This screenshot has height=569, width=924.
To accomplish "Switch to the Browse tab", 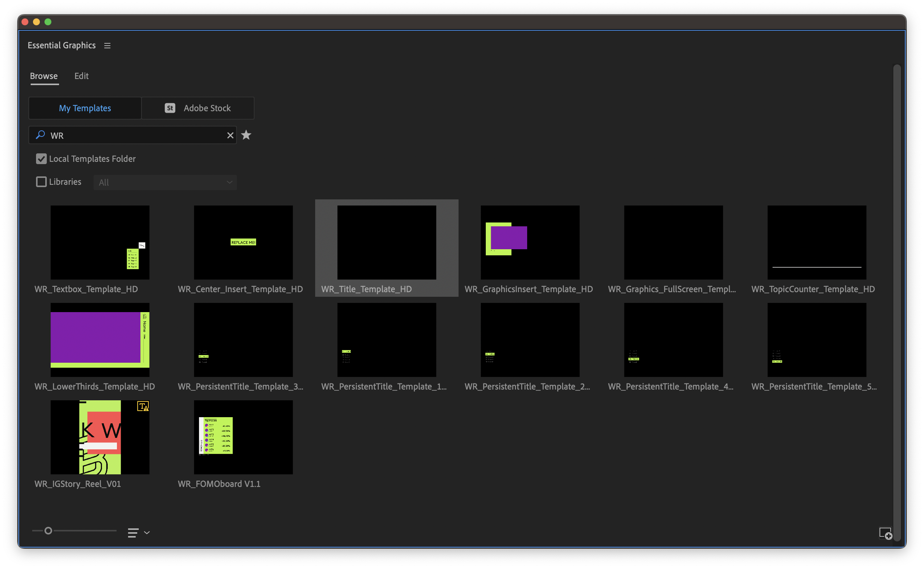I will coord(44,75).
